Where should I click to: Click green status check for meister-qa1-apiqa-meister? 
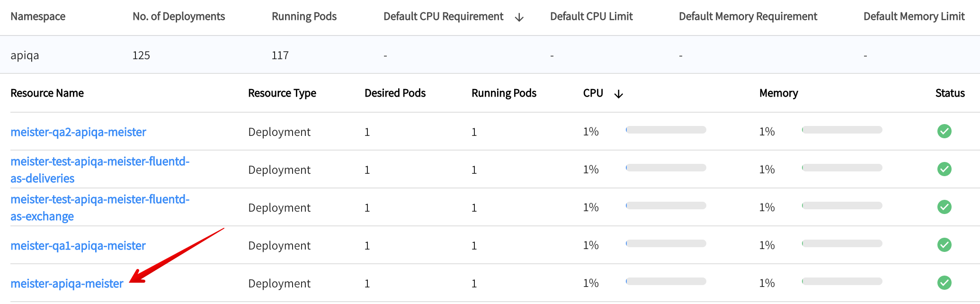pos(944,245)
